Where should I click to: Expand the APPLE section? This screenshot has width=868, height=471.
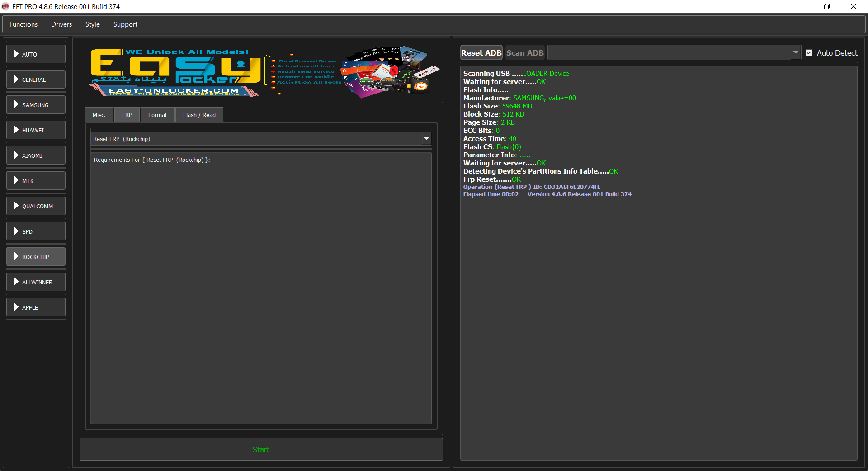coord(36,307)
